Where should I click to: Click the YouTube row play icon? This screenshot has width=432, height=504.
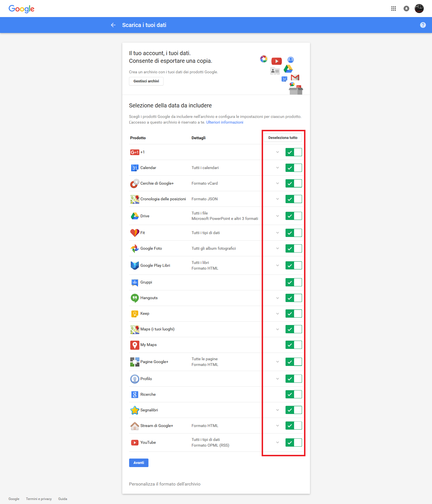tap(135, 443)
